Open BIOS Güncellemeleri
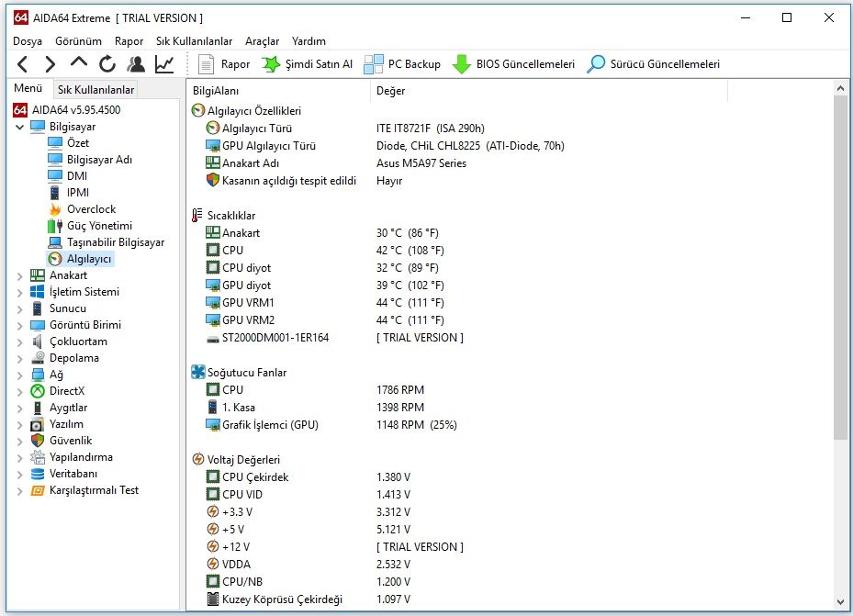The width and height of the screenshot is (853, 616). click(513, 64)
